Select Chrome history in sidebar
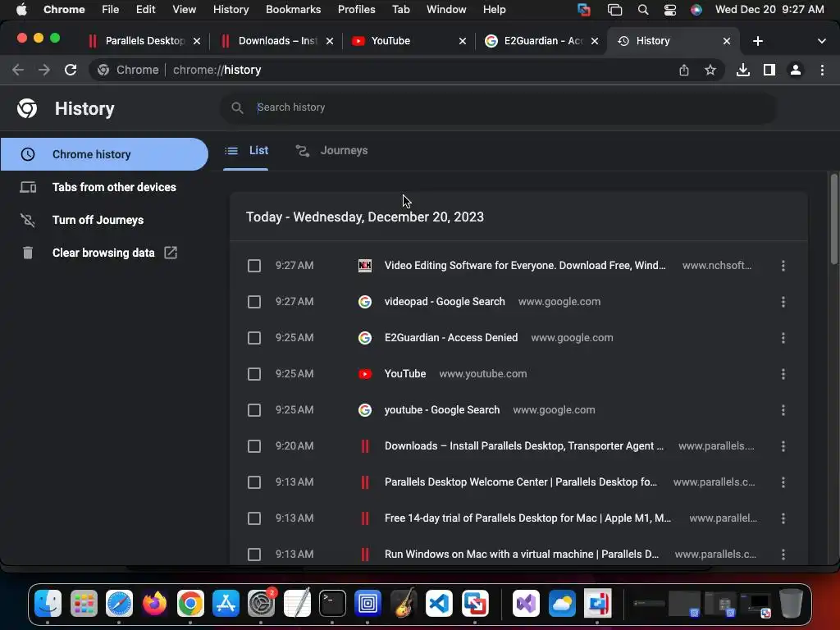The height and width of the screenshot is (630, 840). (x=104, y=154)
